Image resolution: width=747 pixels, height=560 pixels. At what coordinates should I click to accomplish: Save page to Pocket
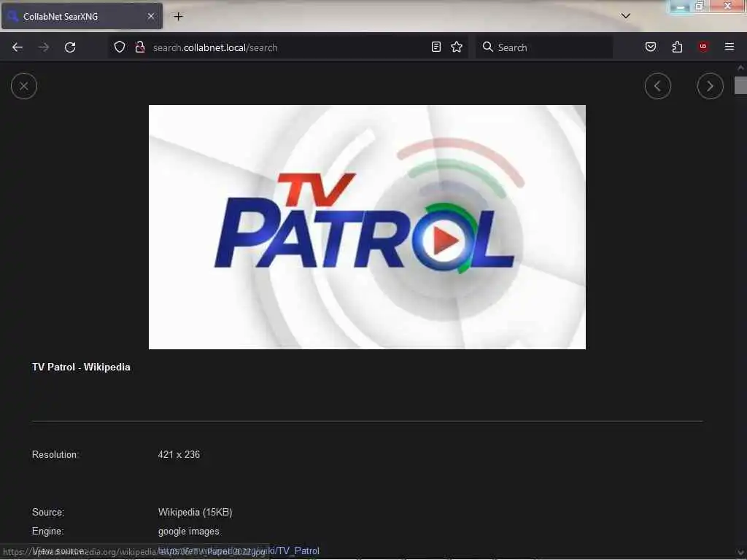[651, 47]
